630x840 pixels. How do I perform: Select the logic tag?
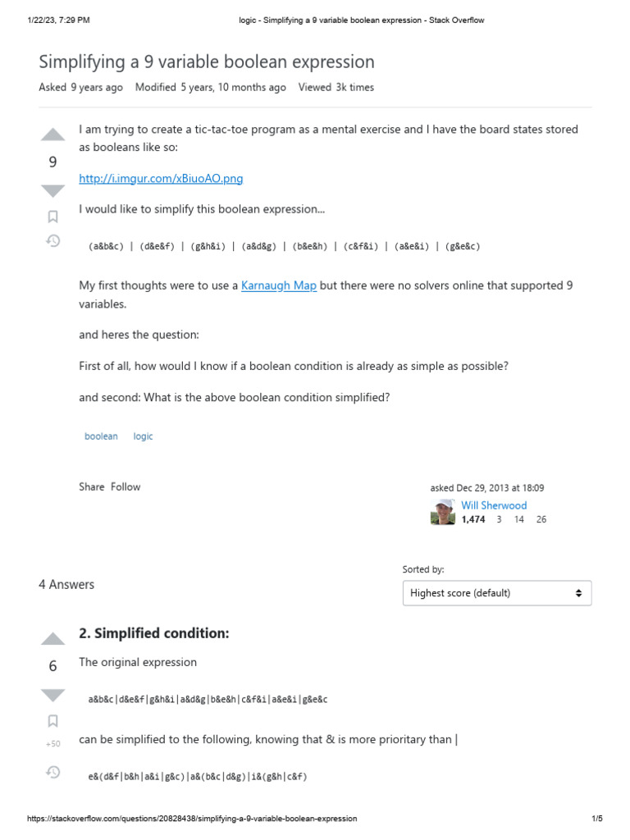click(x=144, y=436)
